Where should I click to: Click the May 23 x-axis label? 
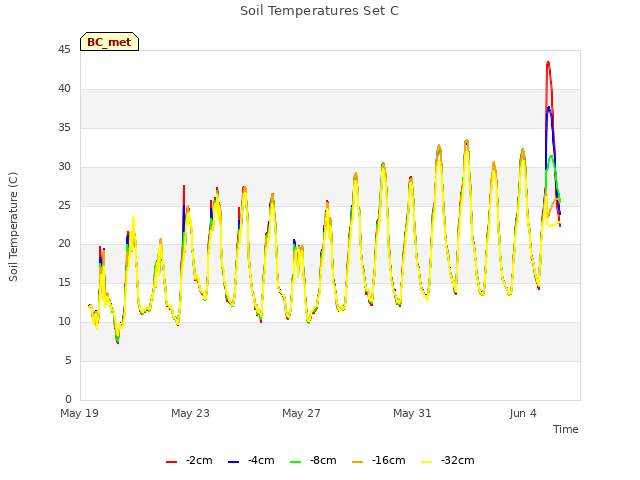(x=190, y=413)
